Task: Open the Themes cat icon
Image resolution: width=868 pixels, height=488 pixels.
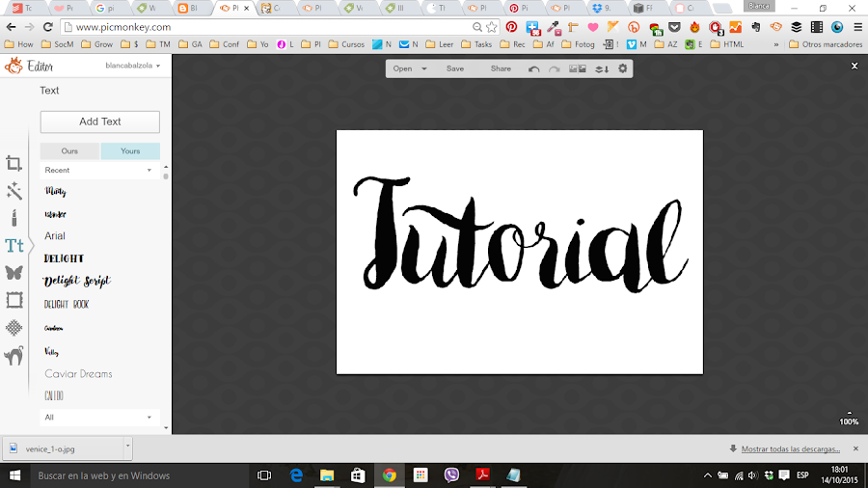Action: pos(14,356)
